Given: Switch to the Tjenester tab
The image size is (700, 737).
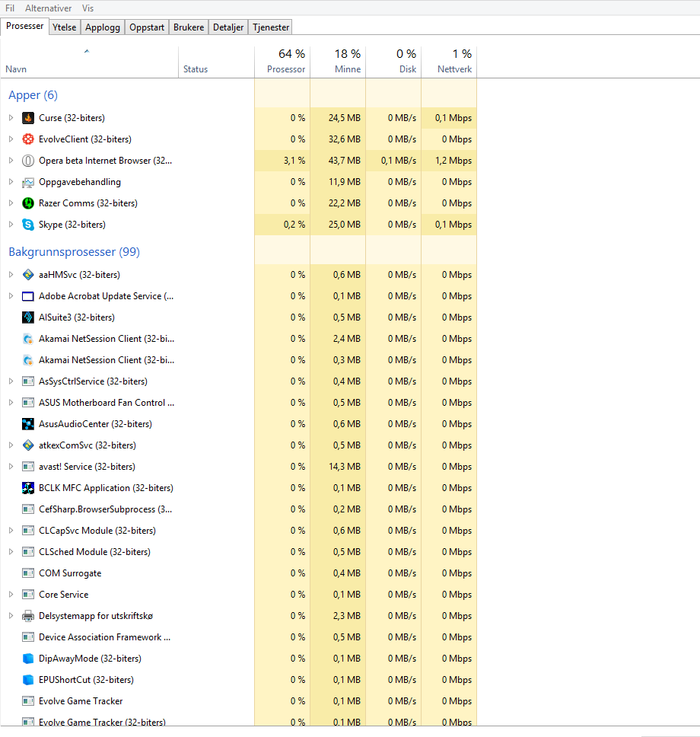Looking at the screenshot, I should point(271,27).
